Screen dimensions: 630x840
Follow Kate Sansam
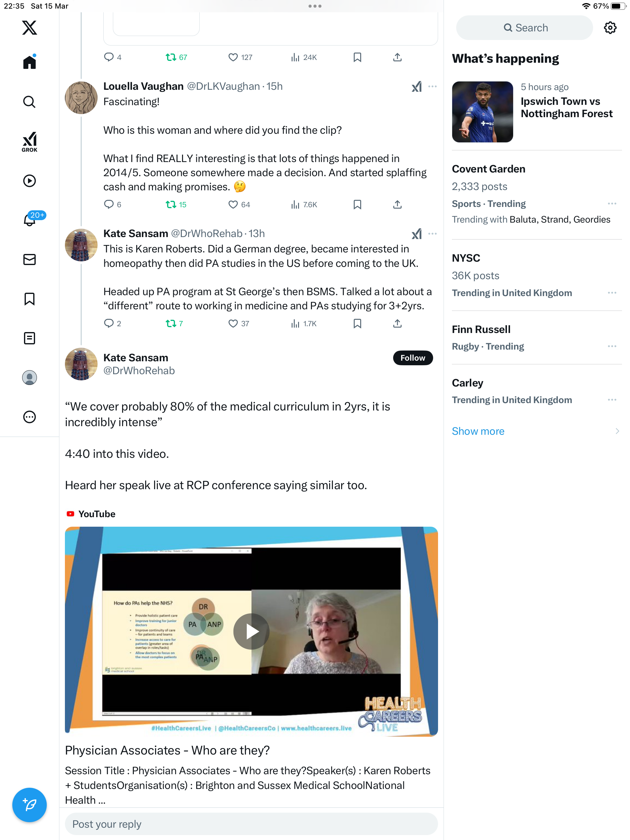click(413, 358)
